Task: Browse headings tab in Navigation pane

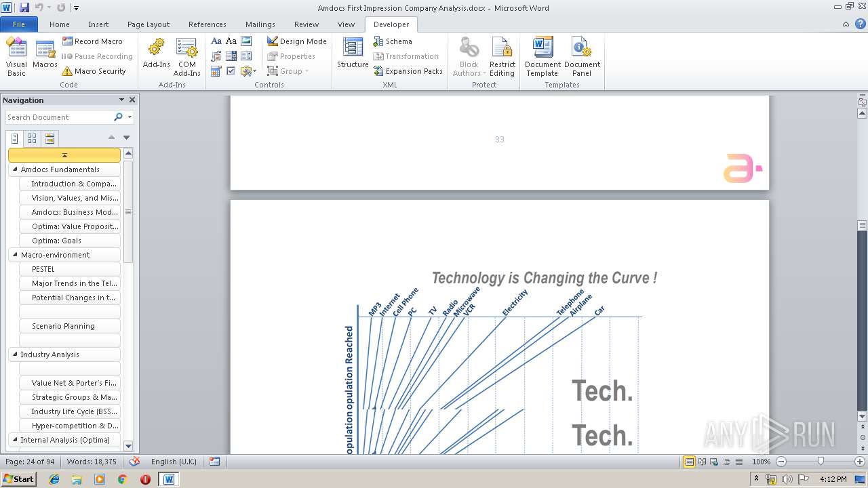Action: click(x=15, y=138)
